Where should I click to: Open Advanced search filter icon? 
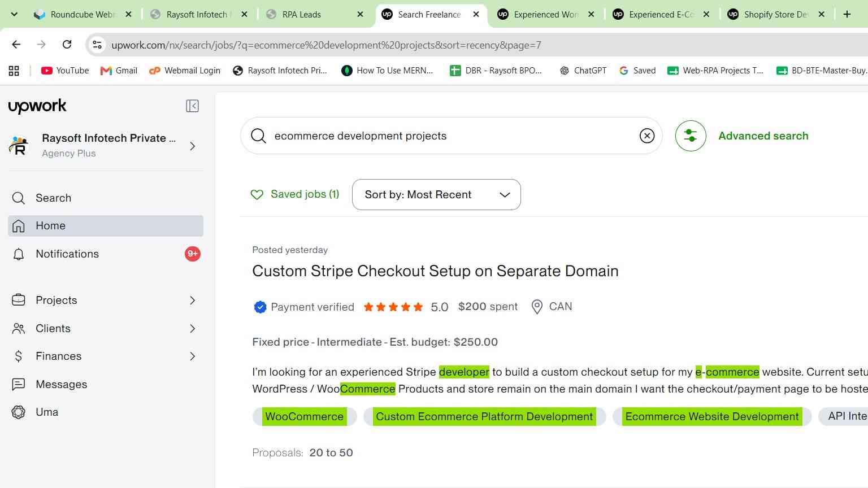click(691, 136)
